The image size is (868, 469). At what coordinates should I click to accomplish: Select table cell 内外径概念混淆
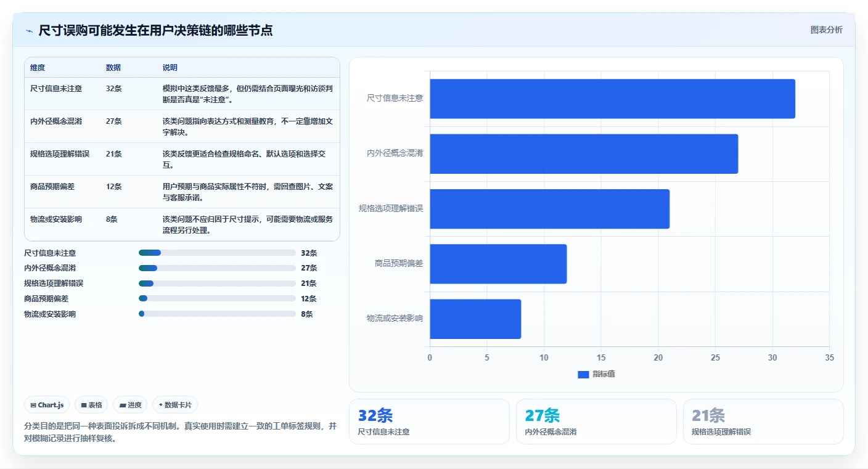pyautogui.click(x=56, y=121)
